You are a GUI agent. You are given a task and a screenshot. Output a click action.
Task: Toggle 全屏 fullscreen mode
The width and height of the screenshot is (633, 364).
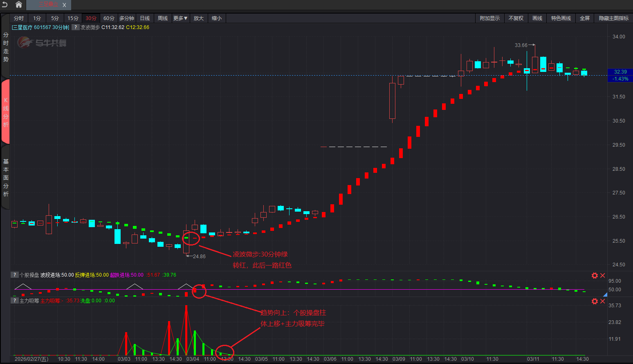(x=584, y=18)
